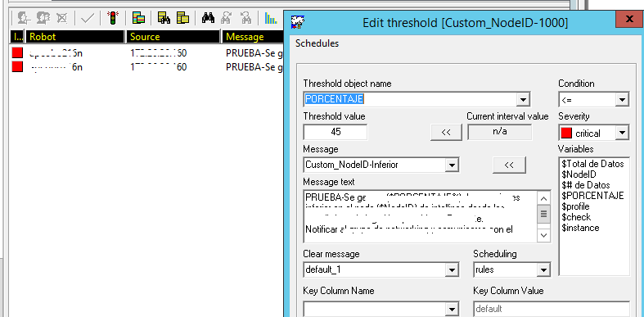This screenshot has width=644, height=317.
Task: Select variable $check
Action: click(576, 217)
